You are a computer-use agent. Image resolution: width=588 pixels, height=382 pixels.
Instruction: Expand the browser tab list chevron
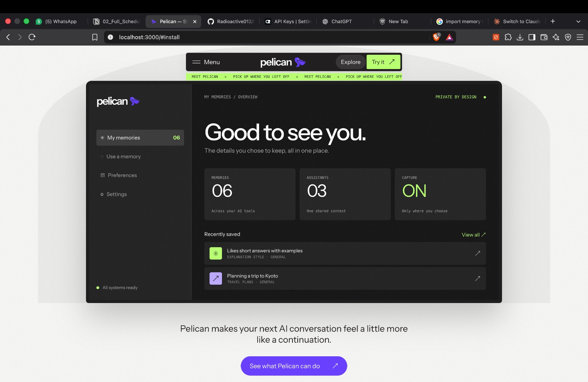[x=578, y=21]
